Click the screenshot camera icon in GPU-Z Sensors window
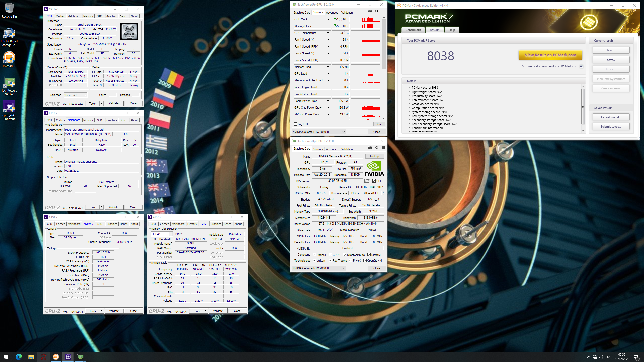 point(370,11)
